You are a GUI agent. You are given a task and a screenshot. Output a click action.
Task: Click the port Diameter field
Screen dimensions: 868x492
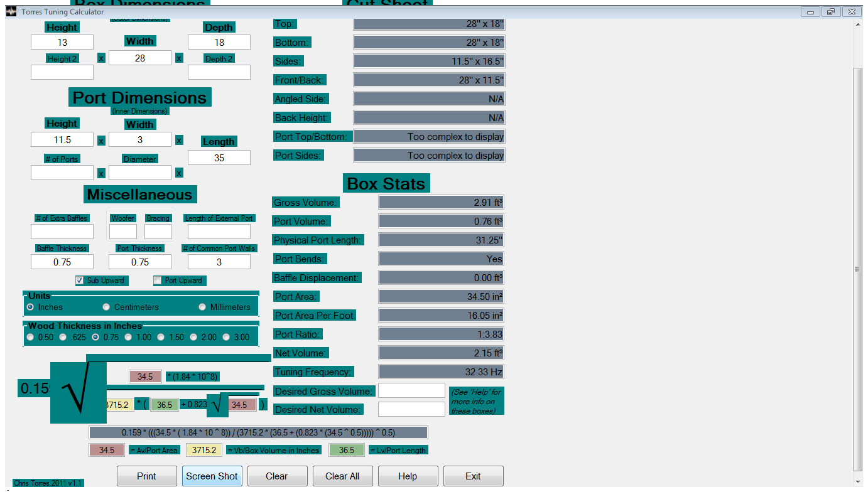[140, 173]
